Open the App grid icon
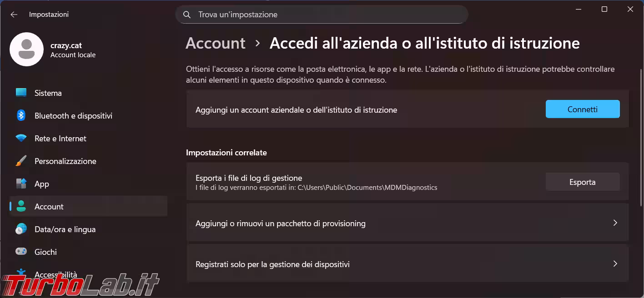644x298 pixels. tap(21, 184)
